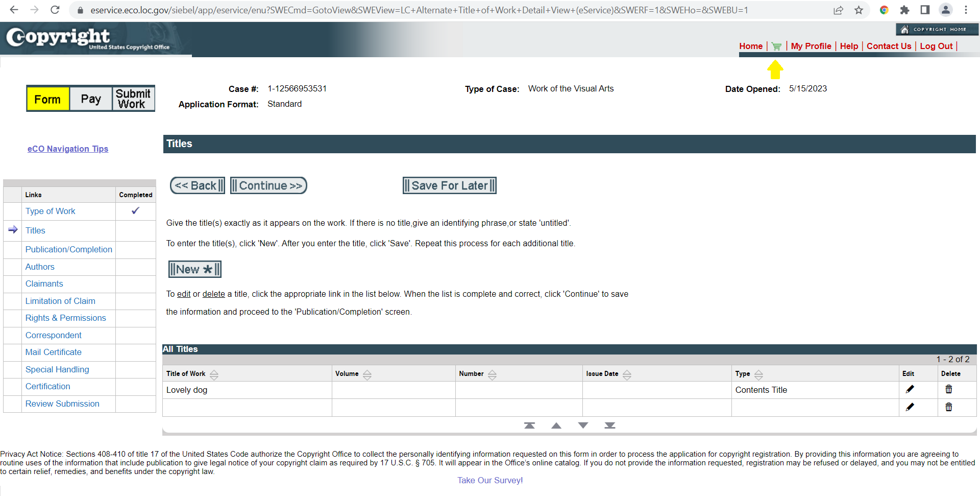The image size is (980, 496).
Task: Sort the Issue Date column
Action: [x=627, y=374]
